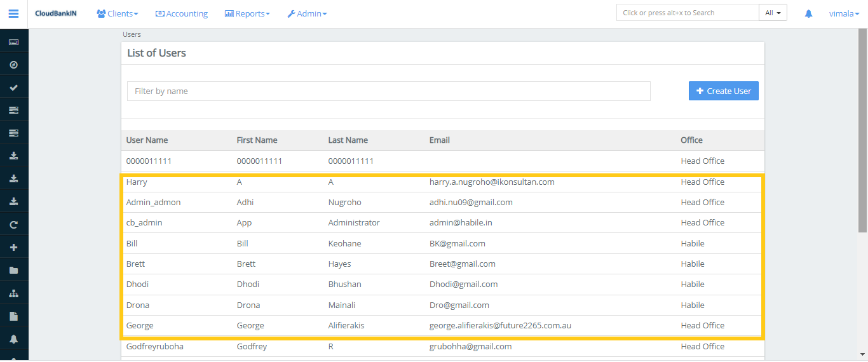
Task: Expand the Clients dropdown menu
Action: 118,13
